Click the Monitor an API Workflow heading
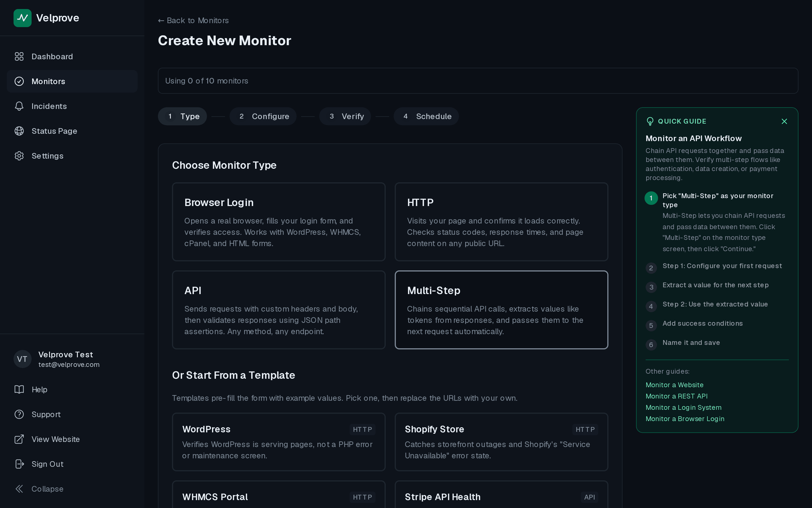Viewport: 812px width, 508px height. tap(694, 138)
